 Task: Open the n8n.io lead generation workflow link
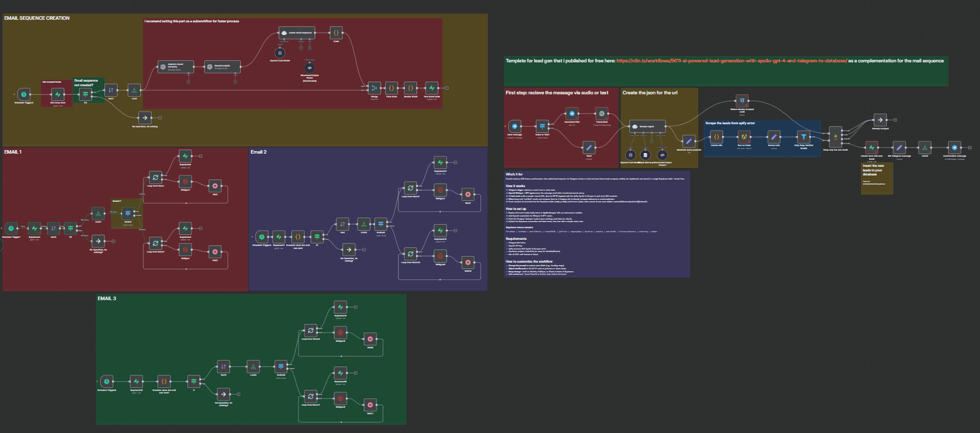coord(732,61)
